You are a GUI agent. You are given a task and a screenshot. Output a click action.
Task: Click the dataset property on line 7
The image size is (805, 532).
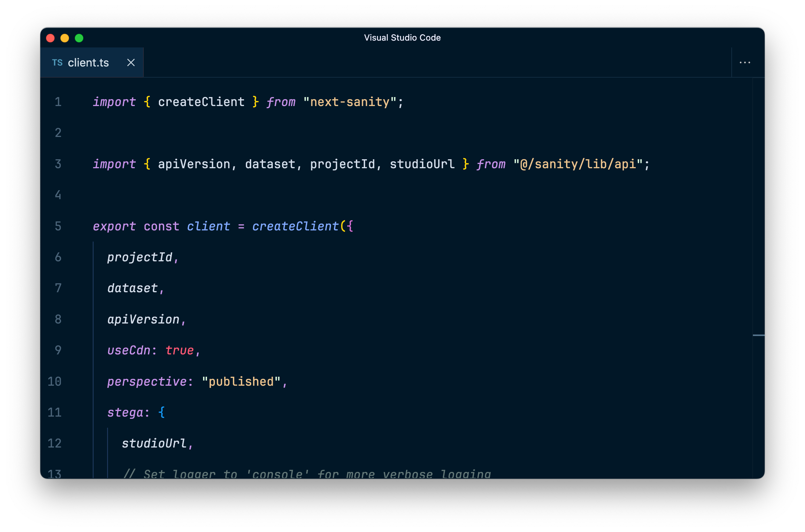pos(133,288)
